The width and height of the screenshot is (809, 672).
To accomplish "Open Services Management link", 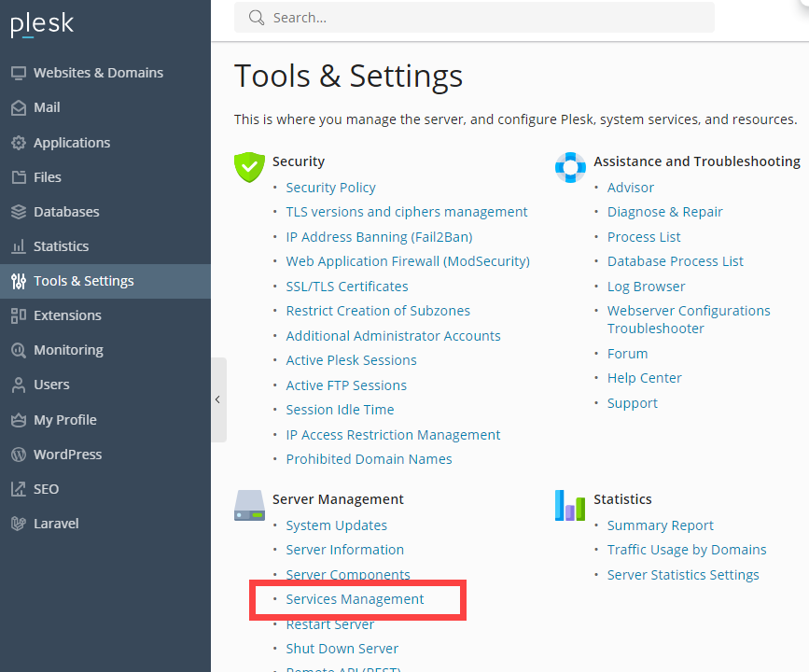I will pos(355,599).
